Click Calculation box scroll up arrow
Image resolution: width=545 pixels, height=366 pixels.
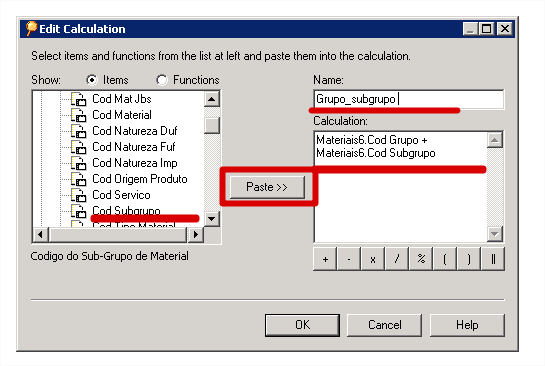pyautogui.click(x=495, y=140)
